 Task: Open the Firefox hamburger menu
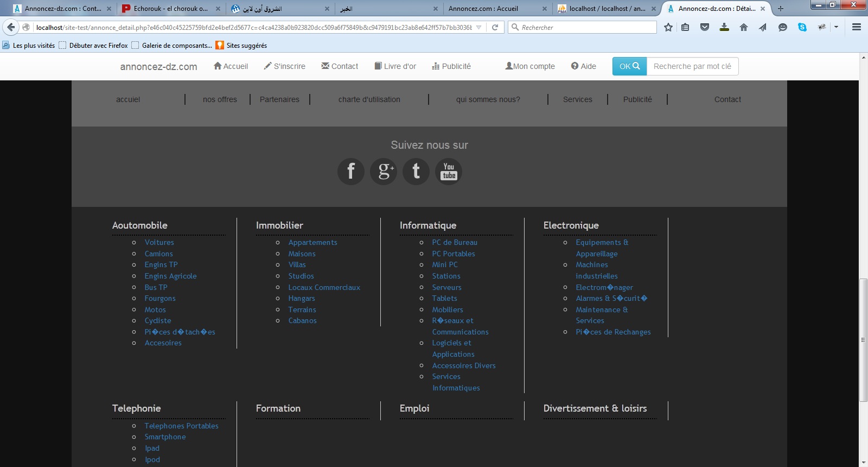[857, 27]
